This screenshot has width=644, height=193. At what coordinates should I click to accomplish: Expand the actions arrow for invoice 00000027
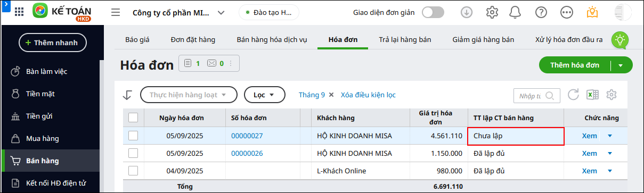610,136
